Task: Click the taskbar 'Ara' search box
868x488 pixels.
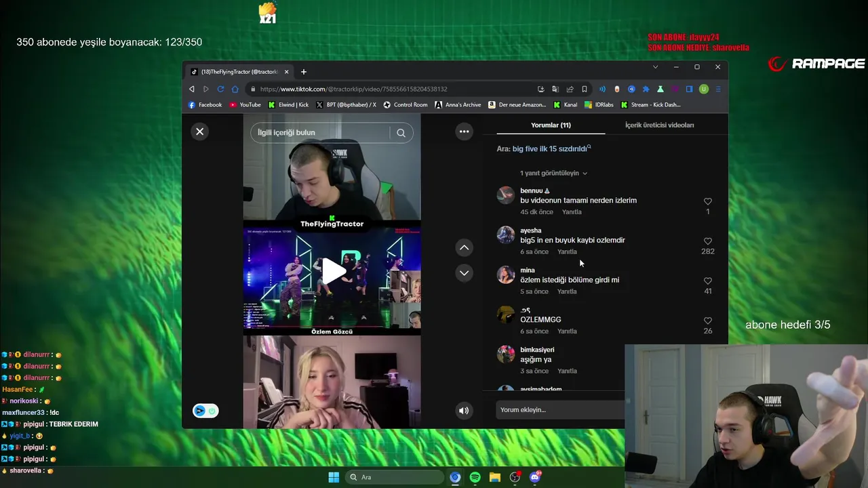Action: pyautogui.click(x=395, y=477)
